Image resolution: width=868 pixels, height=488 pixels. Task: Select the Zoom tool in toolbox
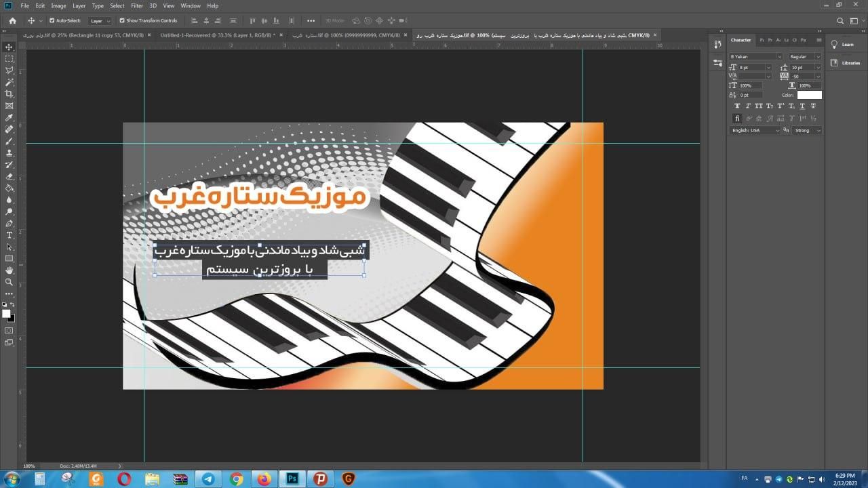click(9, 282)
